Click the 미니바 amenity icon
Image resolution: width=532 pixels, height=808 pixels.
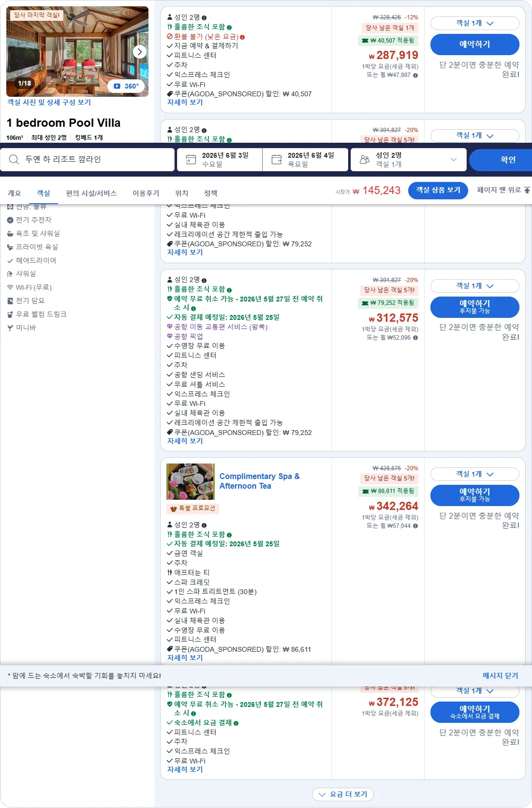coord(10,328)
